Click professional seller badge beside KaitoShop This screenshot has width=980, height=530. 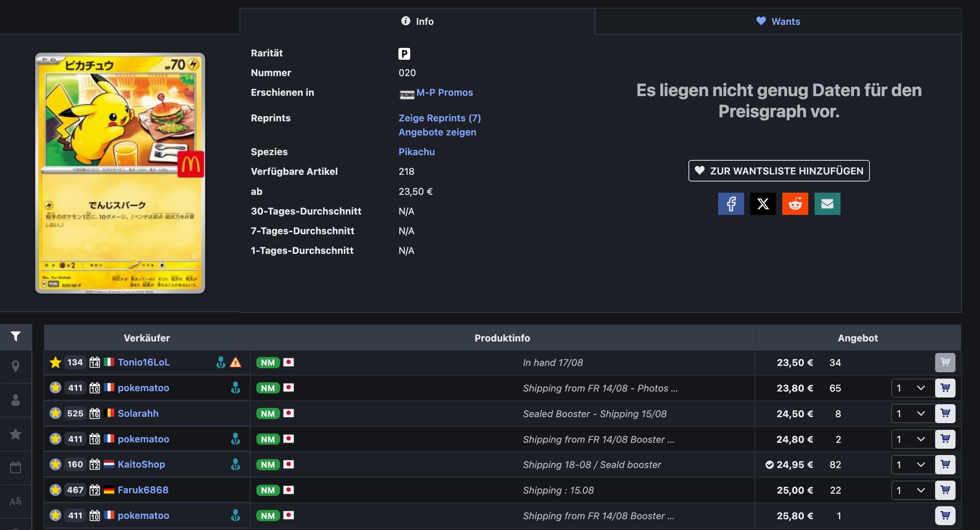click(235, 465)
